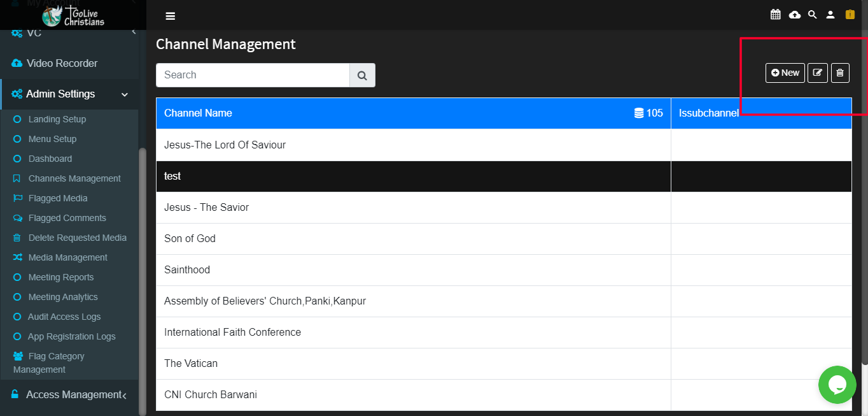
Task: Open the user profile icon
Action: (x=830, y=15)
